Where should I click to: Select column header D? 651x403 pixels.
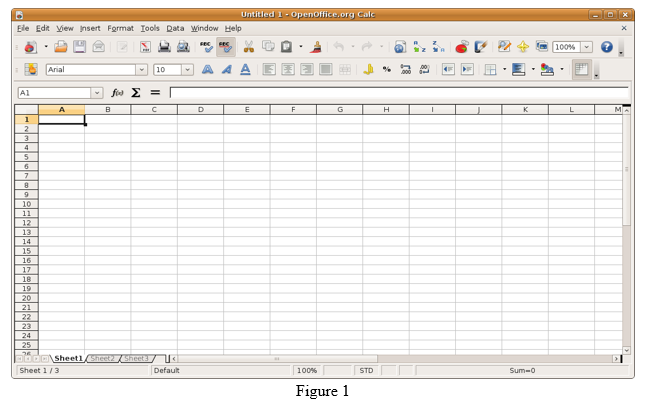(200, 109)
